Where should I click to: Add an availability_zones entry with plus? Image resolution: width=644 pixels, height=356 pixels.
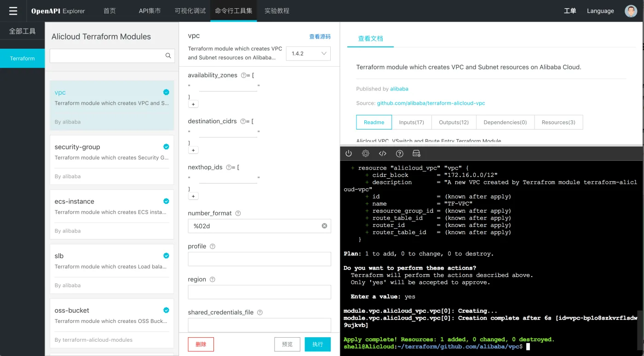coord(193,104)
